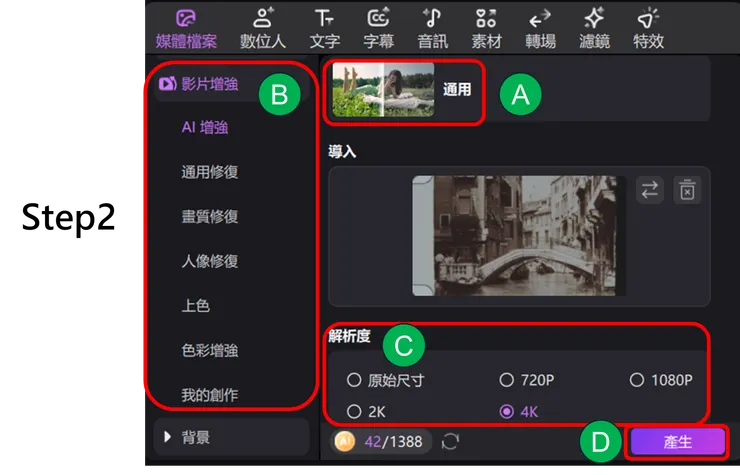Open 我的創作 in sidebar

(210, 395)
